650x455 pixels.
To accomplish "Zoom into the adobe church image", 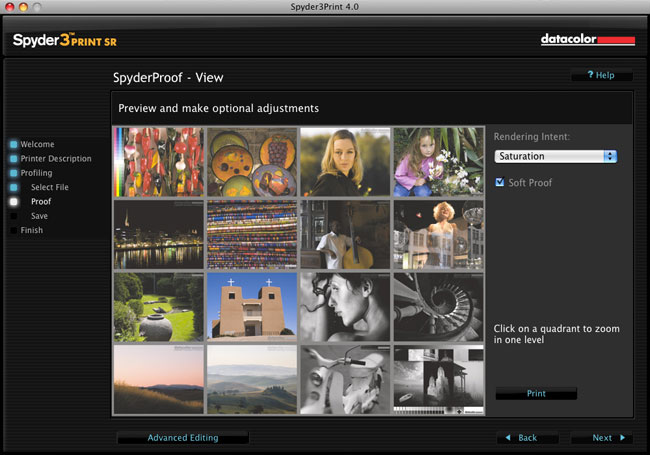I will 252,307.
